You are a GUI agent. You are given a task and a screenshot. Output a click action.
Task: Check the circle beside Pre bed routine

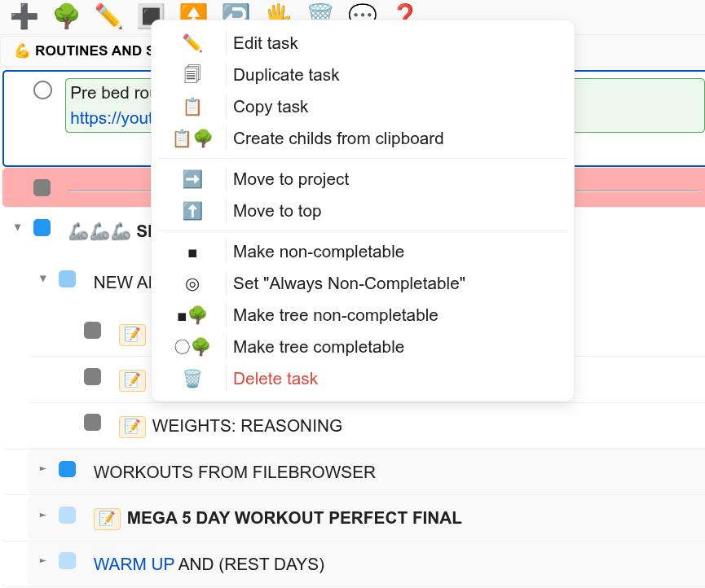point(42,90)
